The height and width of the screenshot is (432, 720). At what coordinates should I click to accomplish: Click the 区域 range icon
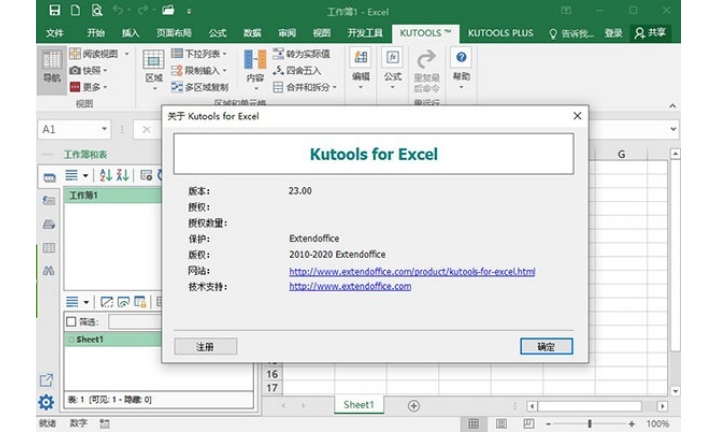pos(153,60)
